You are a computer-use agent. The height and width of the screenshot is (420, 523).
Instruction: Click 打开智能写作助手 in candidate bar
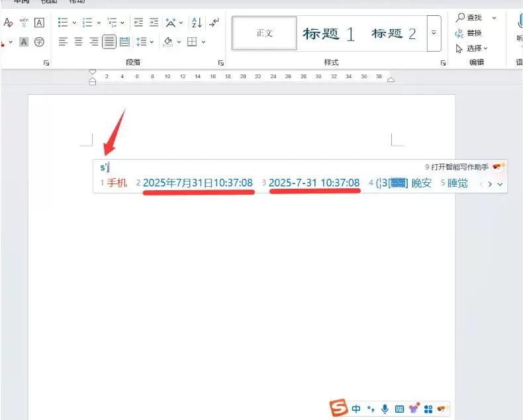(x=457, y=167)
